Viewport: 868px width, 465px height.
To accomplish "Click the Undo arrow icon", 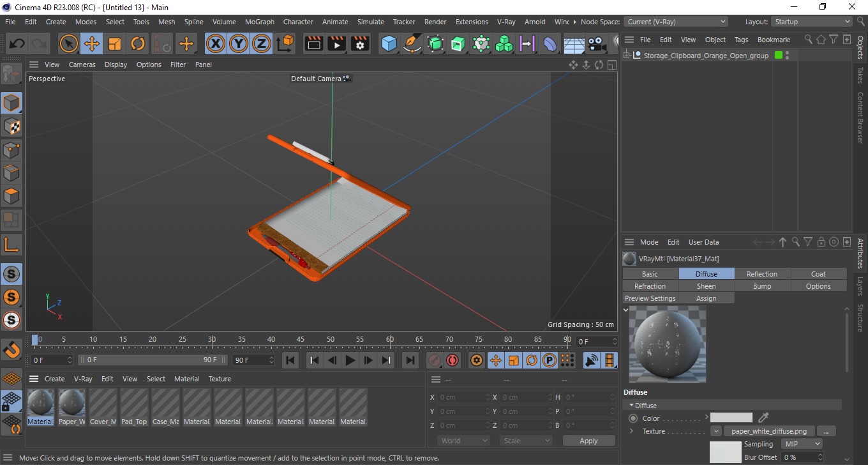I will [x=17, y=44].
